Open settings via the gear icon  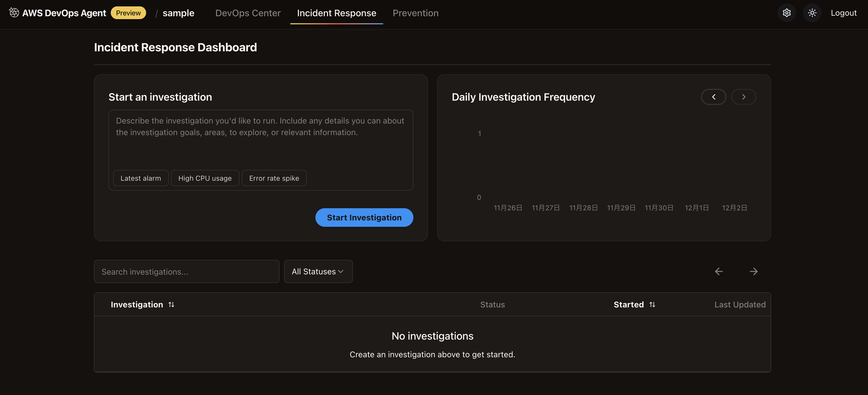click(787, 13)
